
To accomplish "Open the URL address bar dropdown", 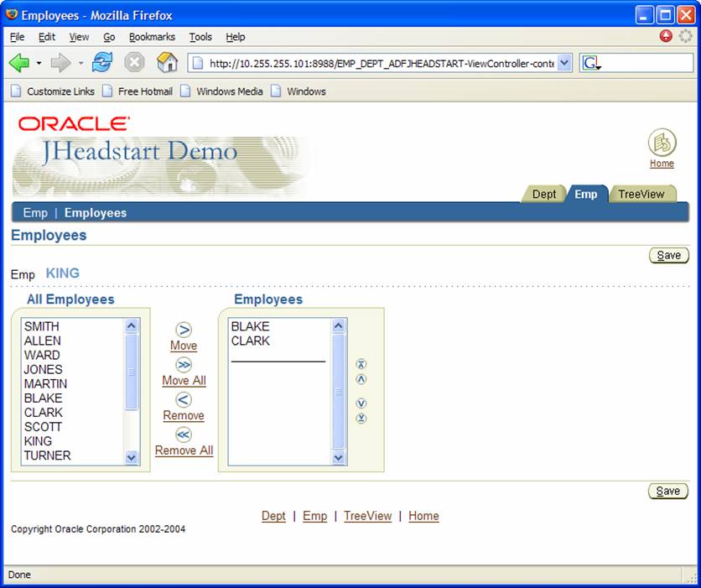I will click(564, 63).
